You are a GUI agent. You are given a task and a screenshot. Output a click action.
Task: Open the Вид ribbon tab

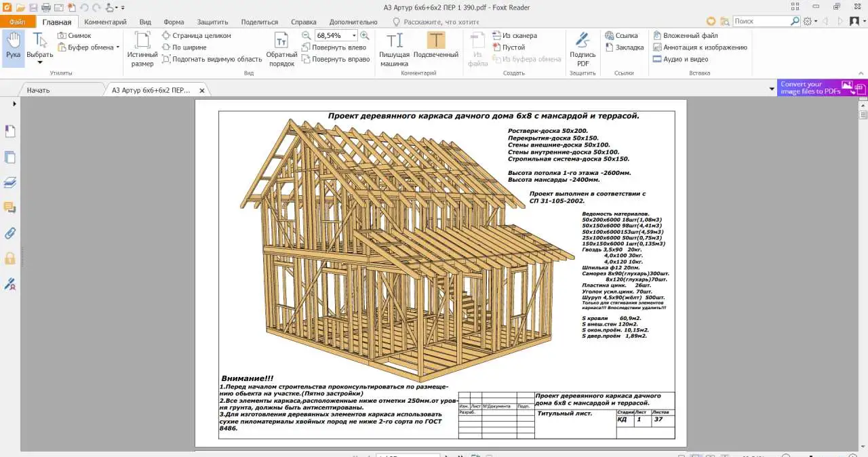click(x=145, y=22)
